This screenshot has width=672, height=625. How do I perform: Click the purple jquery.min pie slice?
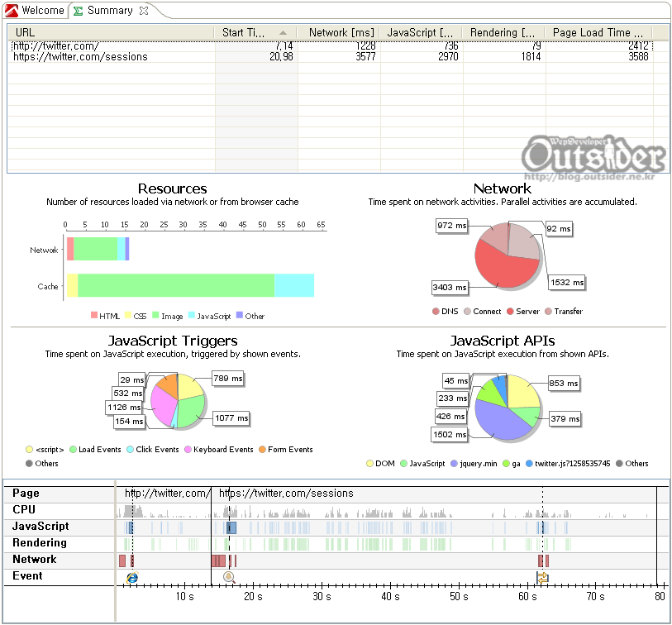click(x=499, y=422)
